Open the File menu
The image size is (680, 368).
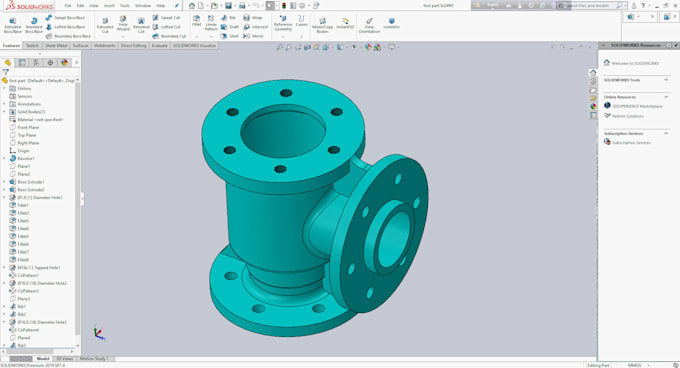[x=68, y=6]
